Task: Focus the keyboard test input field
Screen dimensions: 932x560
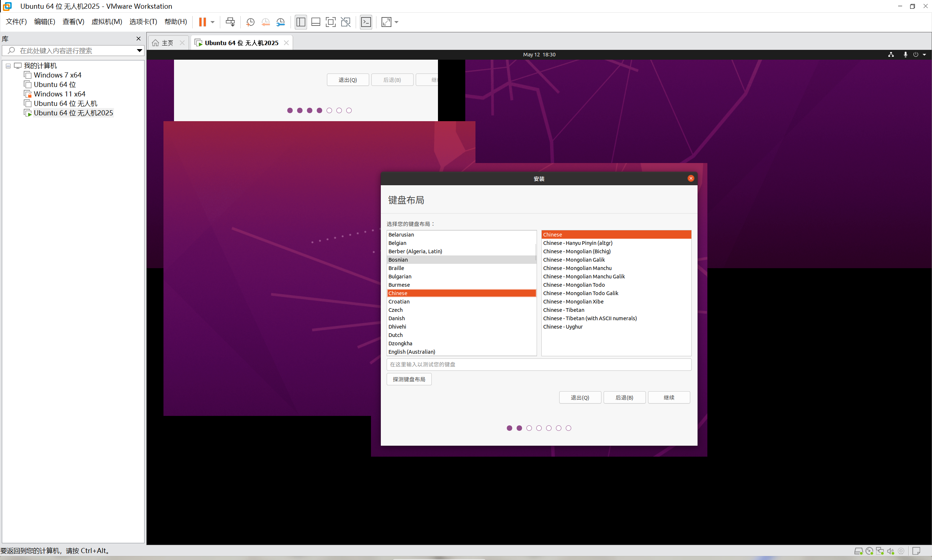Action: pyautogui.click(x=539, y=365)
